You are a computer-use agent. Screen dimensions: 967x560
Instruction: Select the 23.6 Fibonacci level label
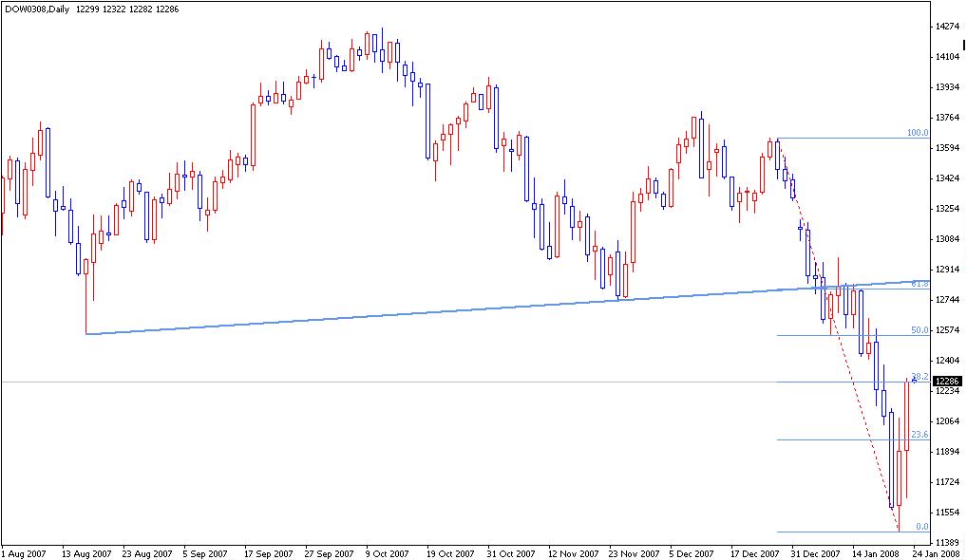click(x=918, y=433)
